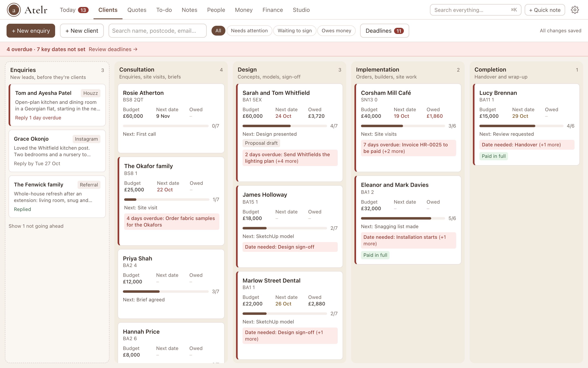Click the Instagram source tag
Viewport: 588px width, 368px height.
point(86,139)
